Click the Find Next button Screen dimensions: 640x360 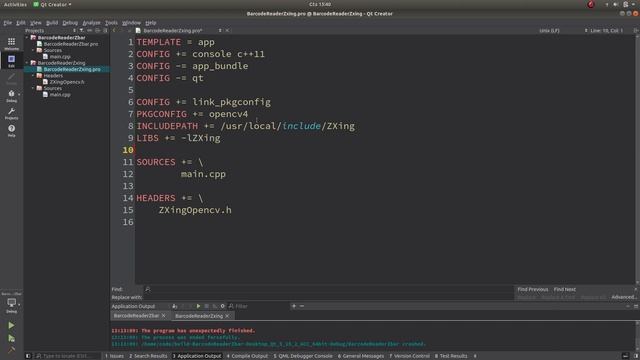click(564, 289)
